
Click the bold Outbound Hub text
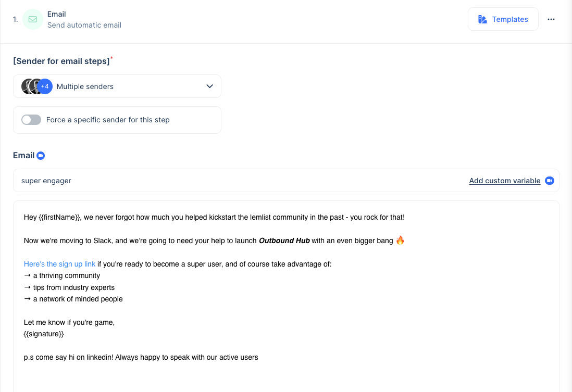284,241
